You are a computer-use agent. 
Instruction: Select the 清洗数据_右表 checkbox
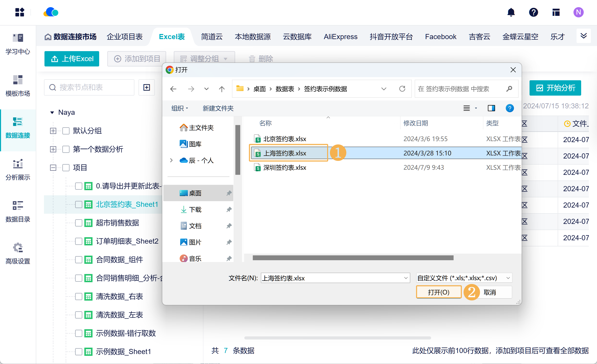(79, 297)
